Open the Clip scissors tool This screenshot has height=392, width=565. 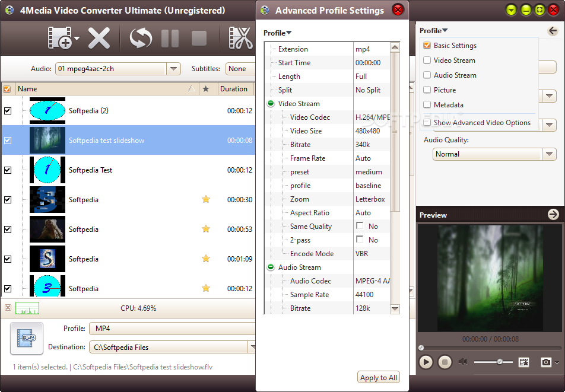241,38
